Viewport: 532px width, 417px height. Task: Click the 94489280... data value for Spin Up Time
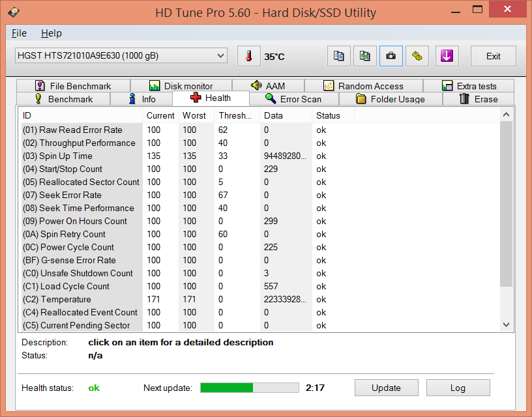click(285, 156)
